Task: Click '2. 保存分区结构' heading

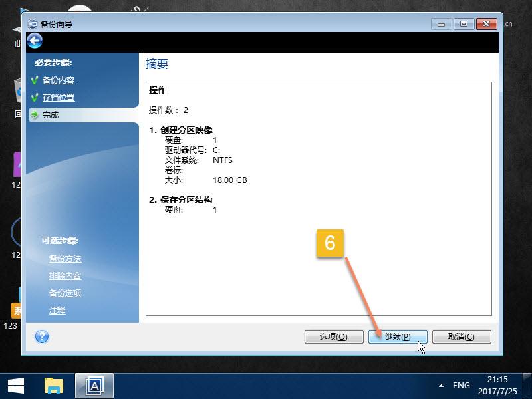Action: pos(181,200)
